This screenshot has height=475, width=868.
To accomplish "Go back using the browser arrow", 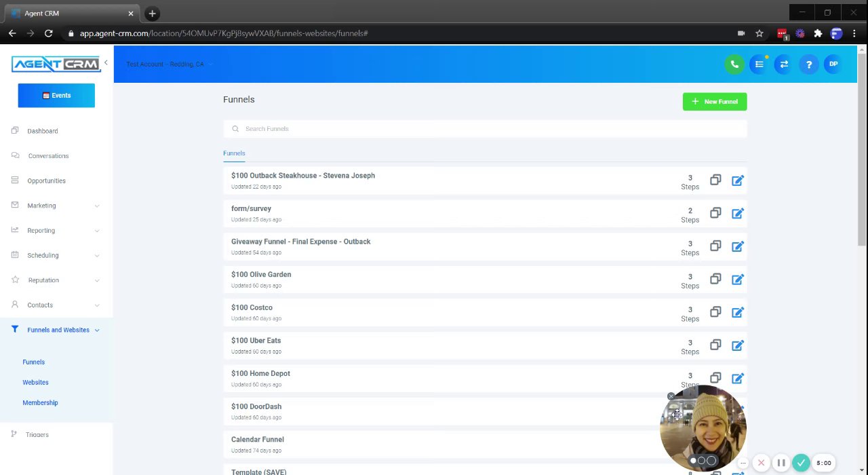I will click(x=12, y=33).
